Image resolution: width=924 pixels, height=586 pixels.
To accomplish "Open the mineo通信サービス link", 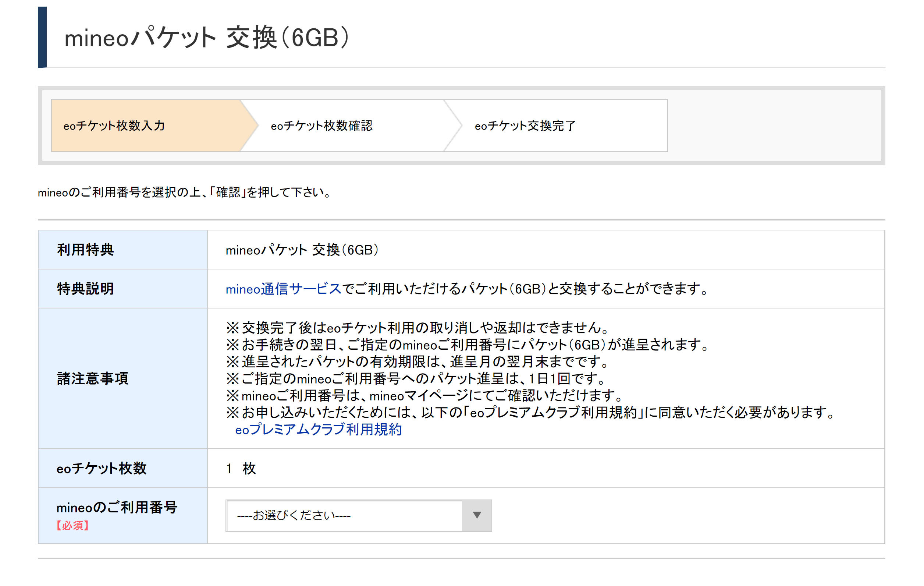I will [x=283, y=289].
